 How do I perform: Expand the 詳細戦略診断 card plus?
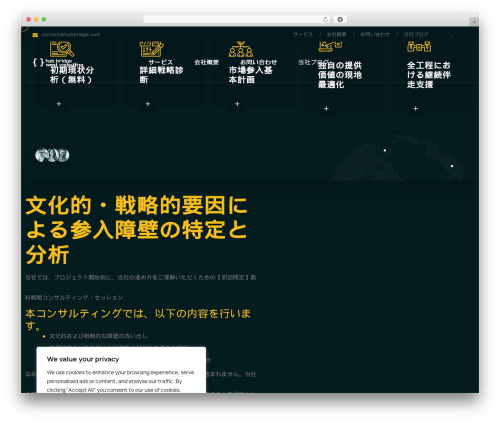tap(148, 104)
